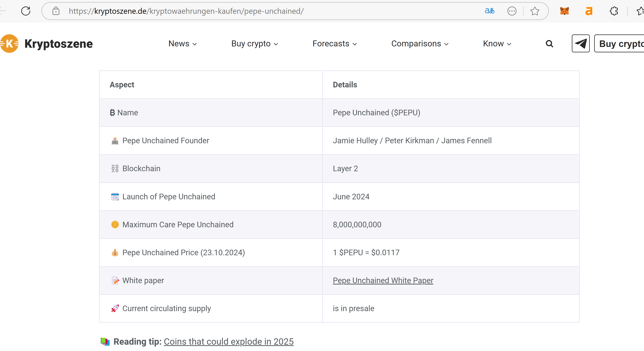
Task: Click 'Maximum Care Pepe Unchained' label
Action: (x=178, y=224)
